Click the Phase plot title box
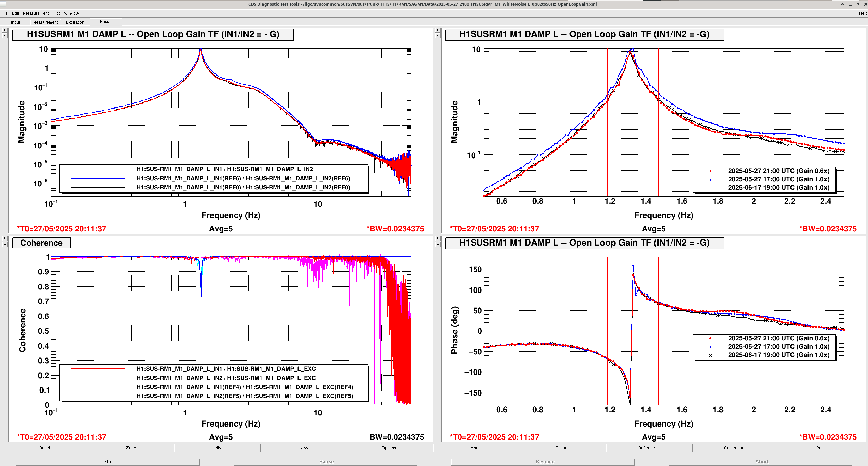This screenshot has width=868, height=466. coord(584,243)
